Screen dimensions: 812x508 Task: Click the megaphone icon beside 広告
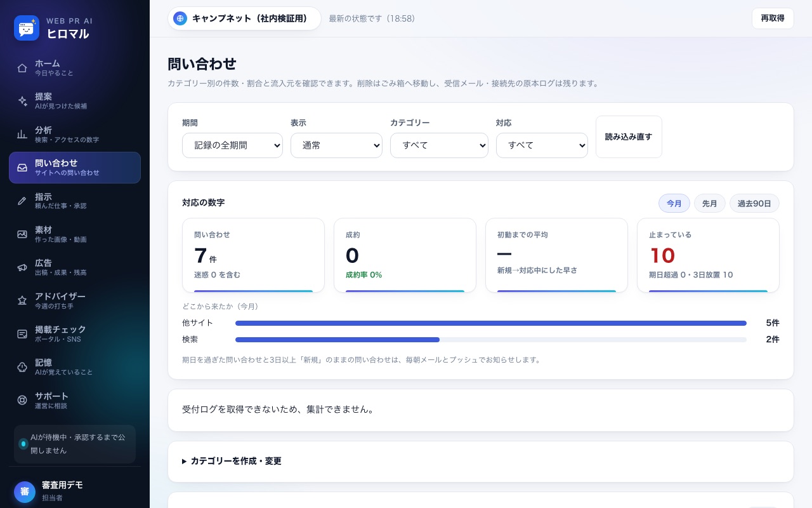coord(22,267)
